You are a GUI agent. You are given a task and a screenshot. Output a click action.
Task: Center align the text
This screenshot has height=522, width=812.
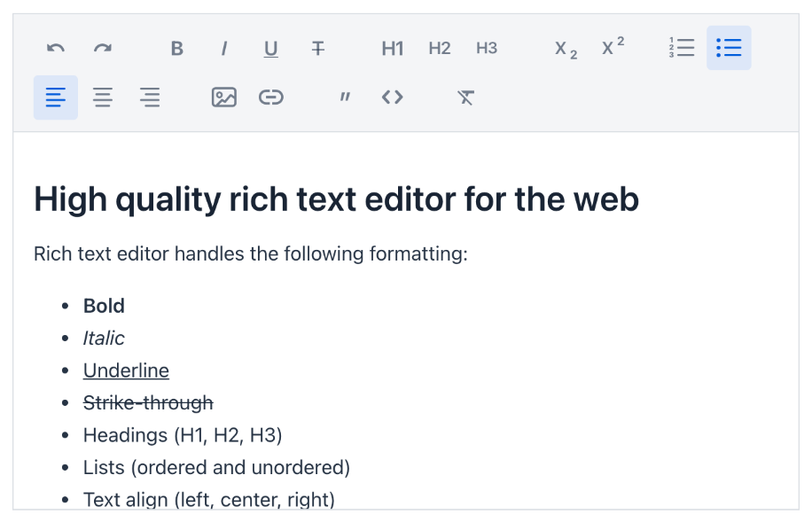tap(103, 97)
